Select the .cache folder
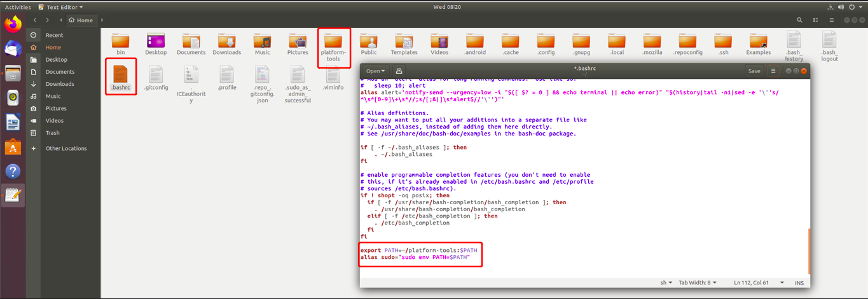This screenshot has width=868, height=299. pos(511,44)
